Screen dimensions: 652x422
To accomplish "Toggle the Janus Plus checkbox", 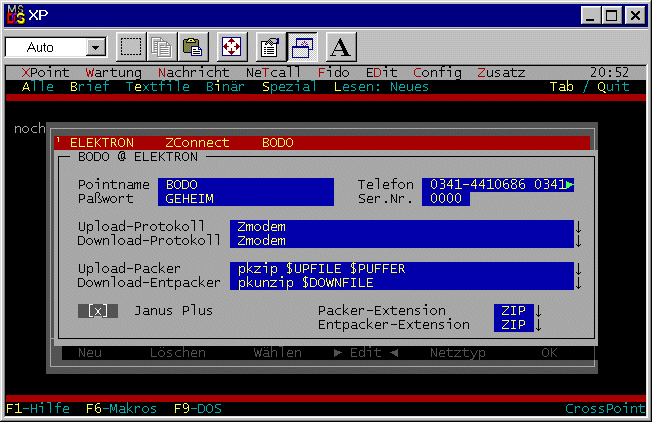I will 97,311.
